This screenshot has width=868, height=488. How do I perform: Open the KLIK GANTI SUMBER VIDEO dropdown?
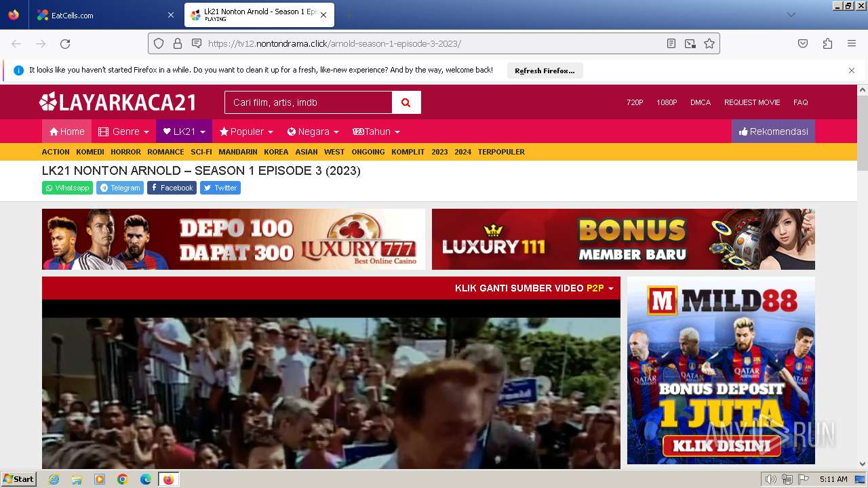[x=534, y=288]
